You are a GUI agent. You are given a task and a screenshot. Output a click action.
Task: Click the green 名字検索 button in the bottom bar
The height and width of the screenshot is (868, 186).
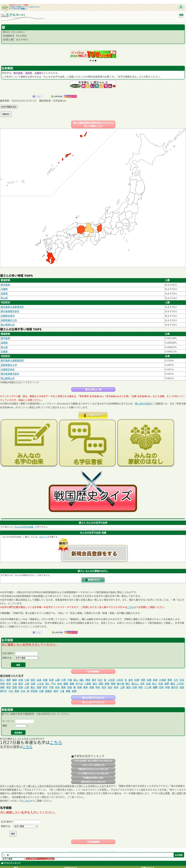[x=179, y=855]
